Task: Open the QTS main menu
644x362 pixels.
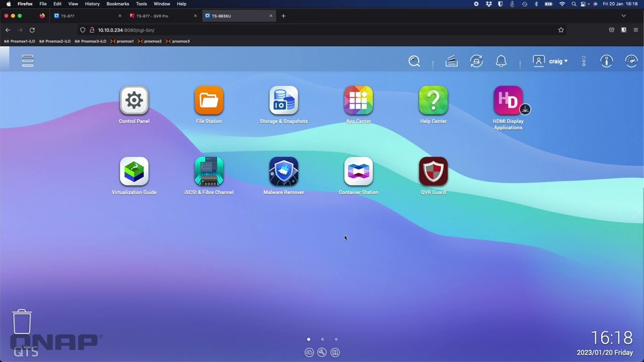Action: click(x=28, y=61)
